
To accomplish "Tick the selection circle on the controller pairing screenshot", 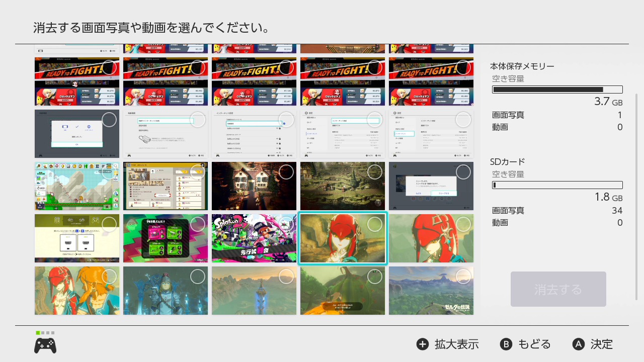I will coord(109,224).
